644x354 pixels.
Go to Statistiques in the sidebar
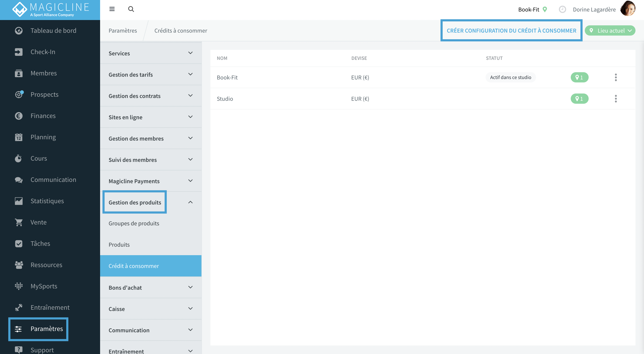point(47,201)
